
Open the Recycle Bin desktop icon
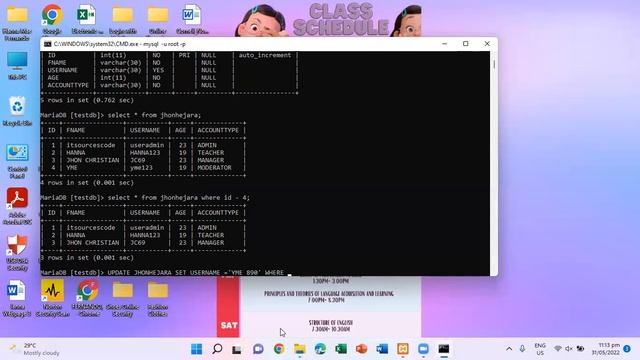(x=17, y=110)
